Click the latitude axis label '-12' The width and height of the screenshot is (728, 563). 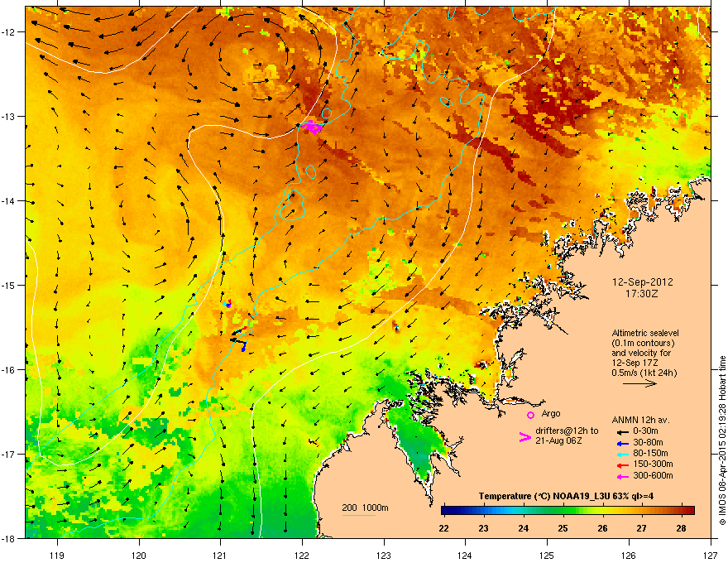[8, 32]
